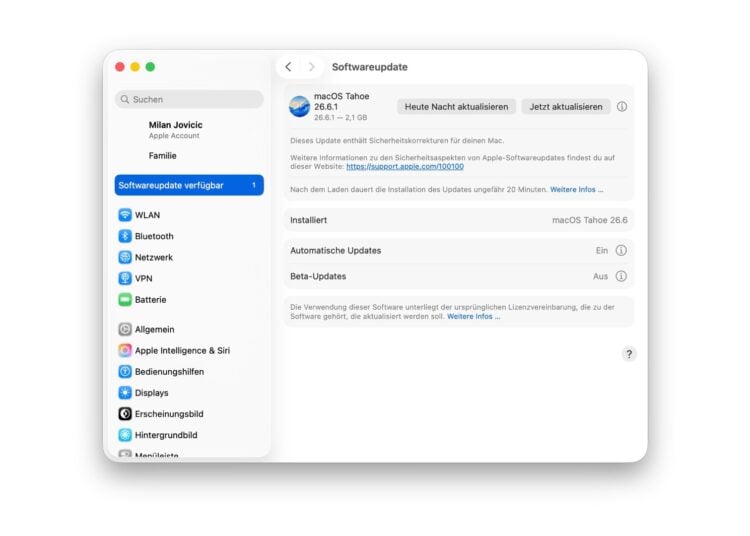The image size is (750, 536).
Task: Go back with the left chevron
Action: [288, 67]
